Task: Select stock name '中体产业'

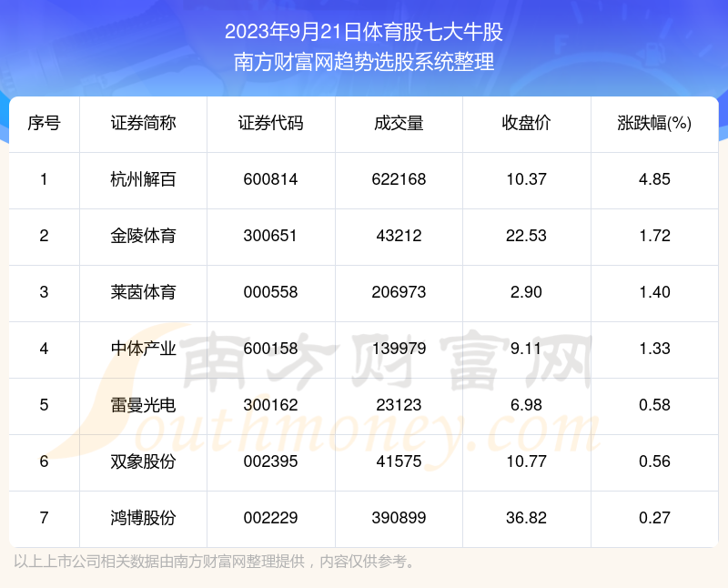Action: (x=143, y=349)
